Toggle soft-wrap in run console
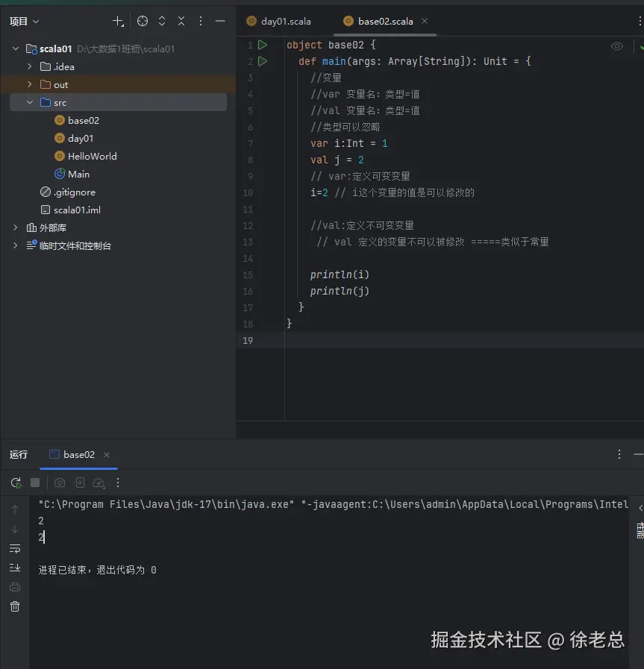This screenshot has height=669, width=644. point(15,548)
